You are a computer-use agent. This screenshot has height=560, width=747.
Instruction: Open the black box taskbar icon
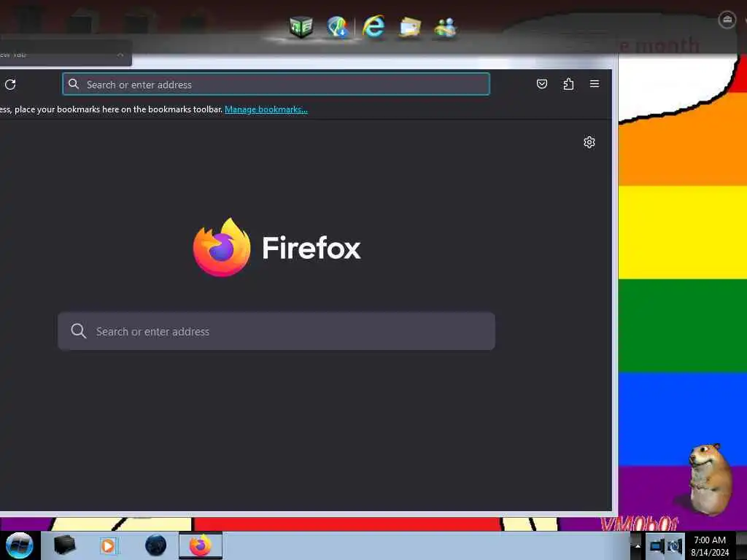pyautogui.click(x=65, y=545)
